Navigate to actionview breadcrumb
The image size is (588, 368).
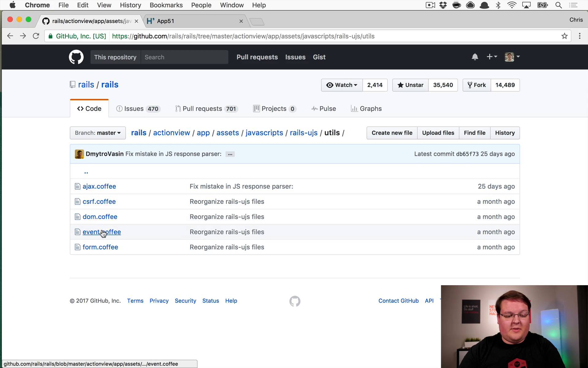pos(171,133)
